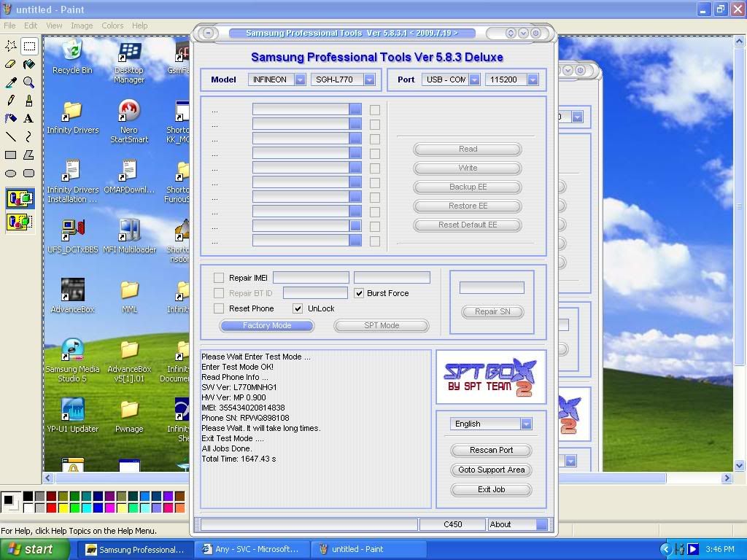
Task: Choose the Brush tool in Paint
Action: pos(29,100)
